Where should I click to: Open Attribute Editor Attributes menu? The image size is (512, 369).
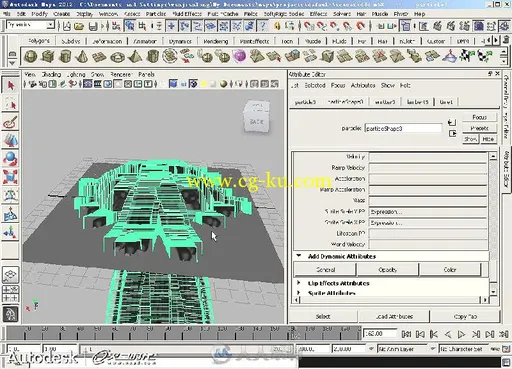coord(363,85)
